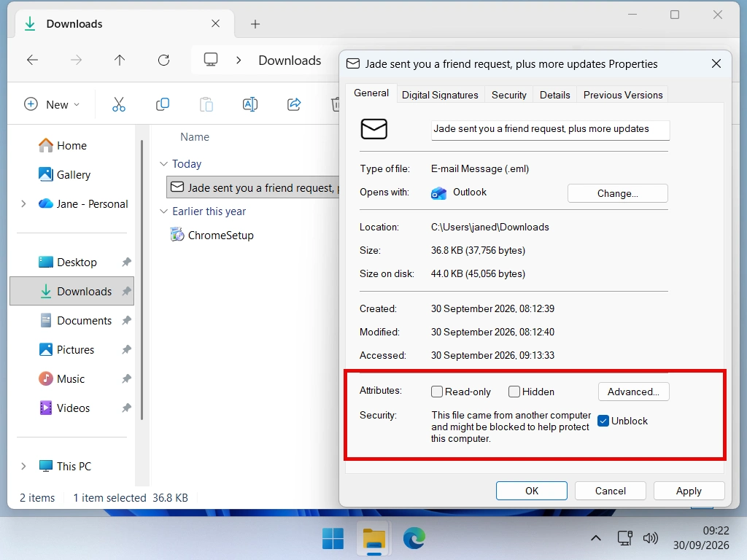The height and width of the screenshot is (560, 747).
Task: Collapse the Earlier this year group
Action: (x=163, y=211)
